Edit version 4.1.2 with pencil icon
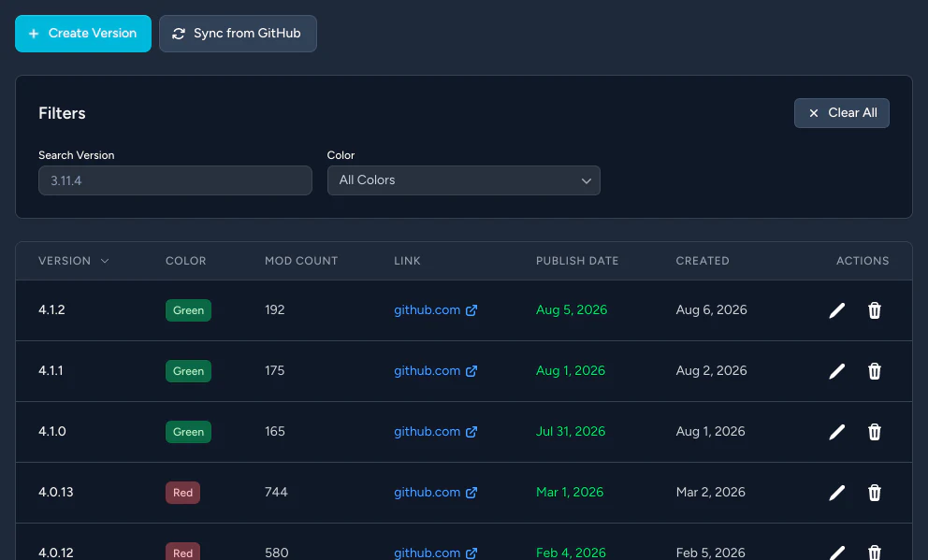Viewport: 928px width, 560px height. pos(837,310)
